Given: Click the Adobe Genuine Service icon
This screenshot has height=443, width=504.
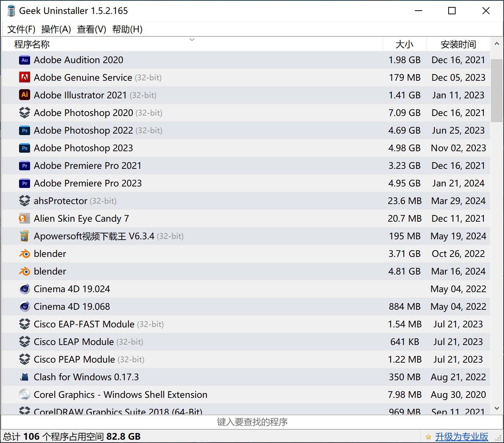Looking at the screenshot, I should tap(25, 77).
